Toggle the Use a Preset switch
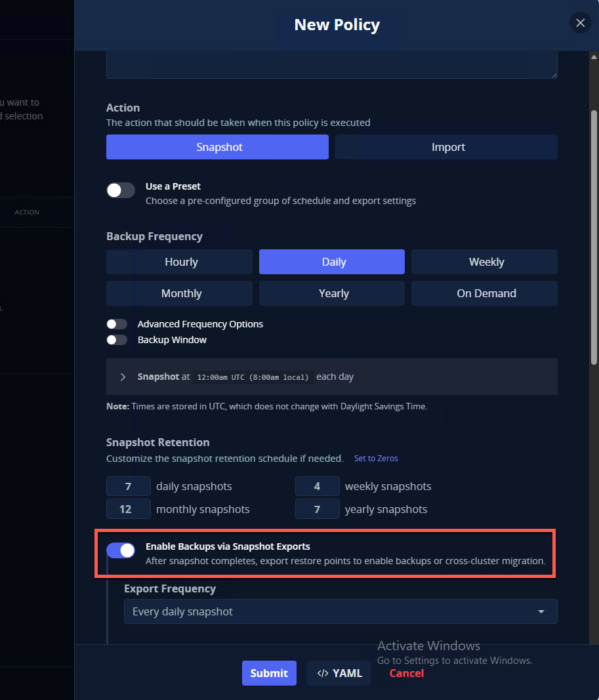Image resolution: width=599 pixels, height=700 pixels. pyautogui.click(x=121, y=190)
